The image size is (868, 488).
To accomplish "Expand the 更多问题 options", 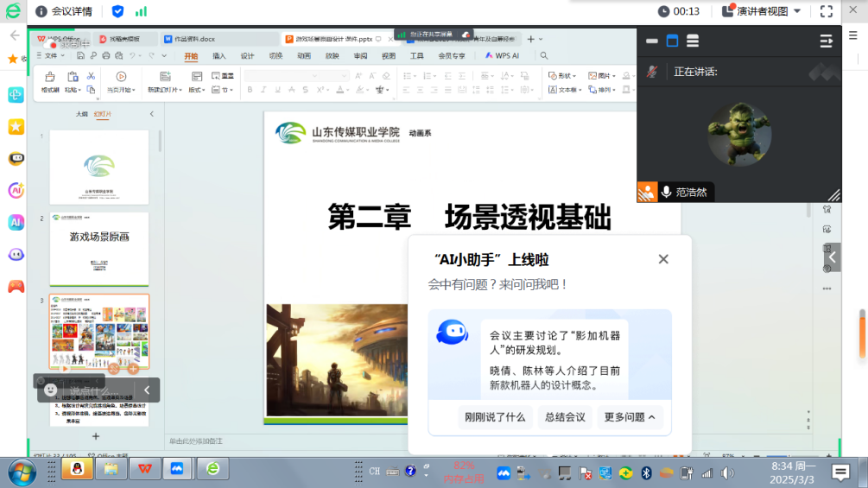I will (x=630, y=417).
